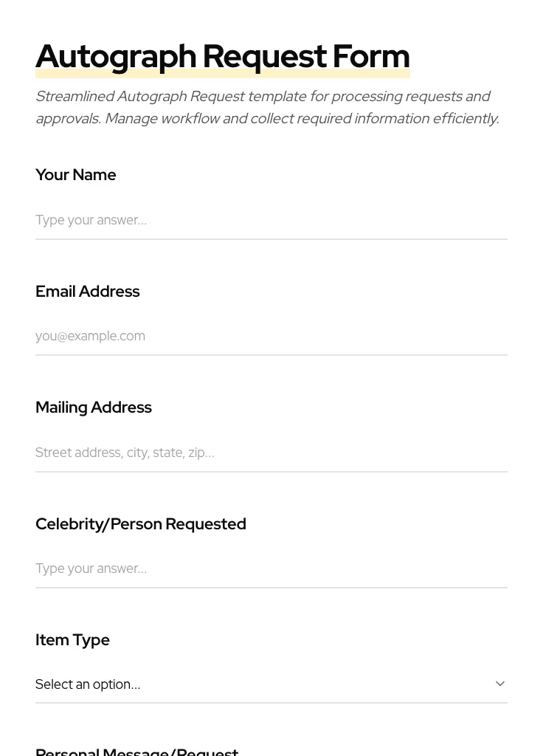Image resolution: width=543 pixels, height=756 pixels.
Task: Click the 'Email Address' field label
Action: [x=88, y=292]
